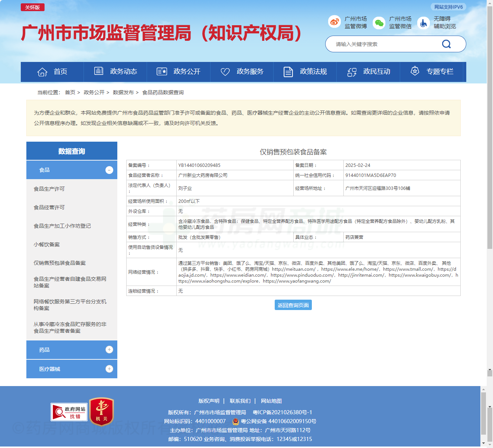Click the search magnifier icon
Screen dimensions: 493x448
pos(446,44)
